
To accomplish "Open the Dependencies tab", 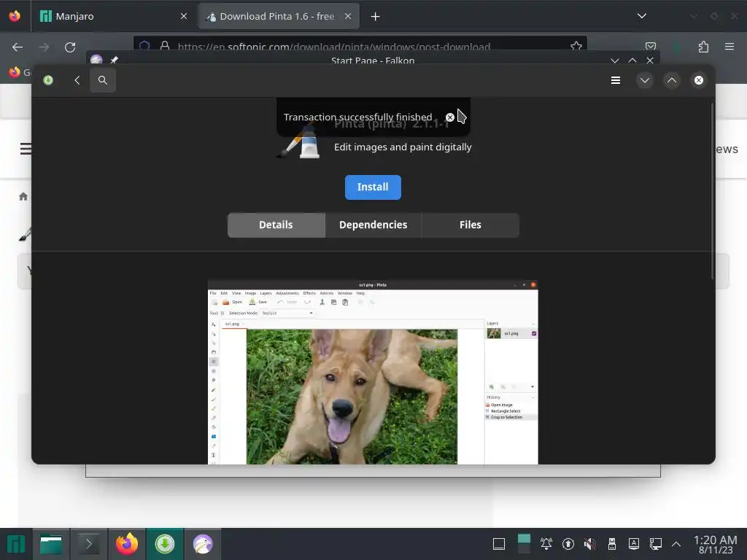I will 373,225.
